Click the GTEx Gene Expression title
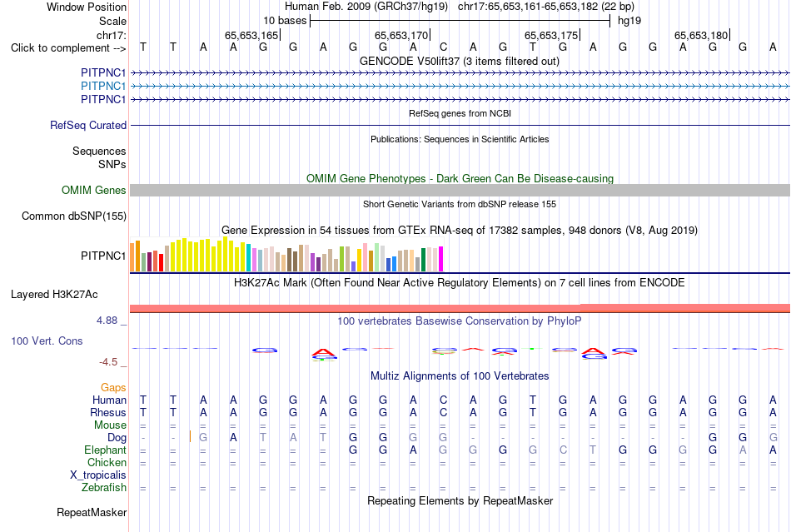This screenshot has height=532, width=791. pyautogui.click(x=459, y=231)
